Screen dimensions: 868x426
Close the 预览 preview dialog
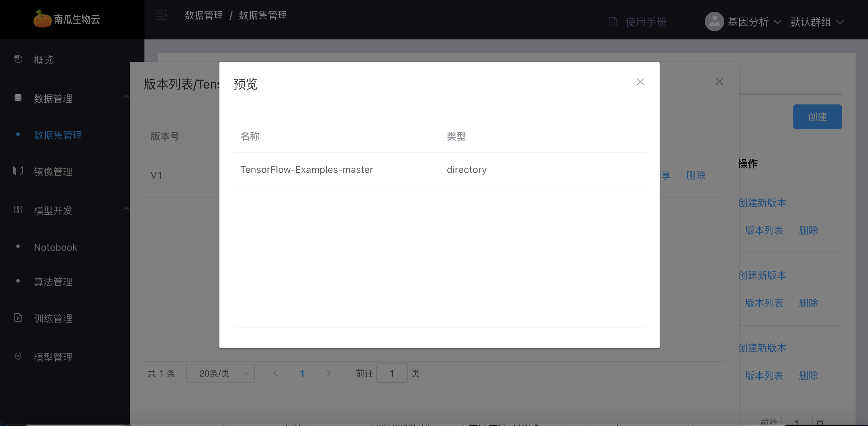tap(640, 82)
